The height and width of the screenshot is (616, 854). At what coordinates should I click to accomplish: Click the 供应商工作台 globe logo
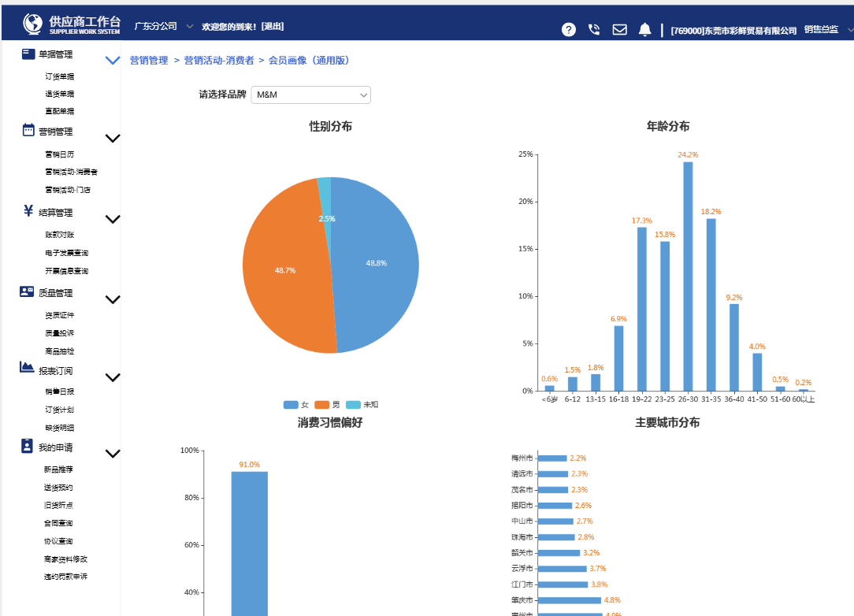point(33,24)
